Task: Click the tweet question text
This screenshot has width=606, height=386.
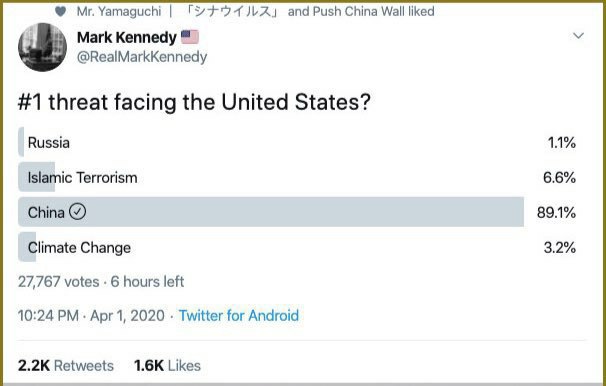Action: click(x=194, y=102)
